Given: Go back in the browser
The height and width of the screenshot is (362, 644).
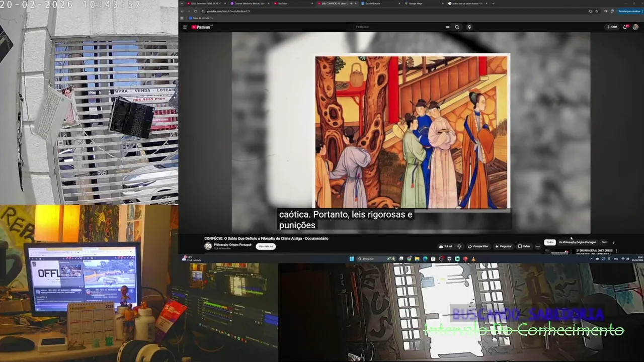Looking at the screenshot, I should [x=183, y=11].
